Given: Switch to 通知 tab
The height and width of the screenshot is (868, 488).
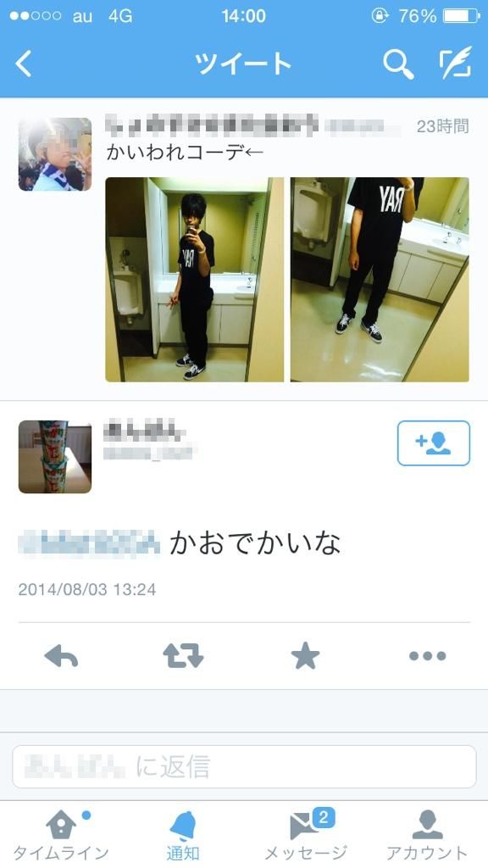Looking at the screenshot, I should tap(183, 836).
